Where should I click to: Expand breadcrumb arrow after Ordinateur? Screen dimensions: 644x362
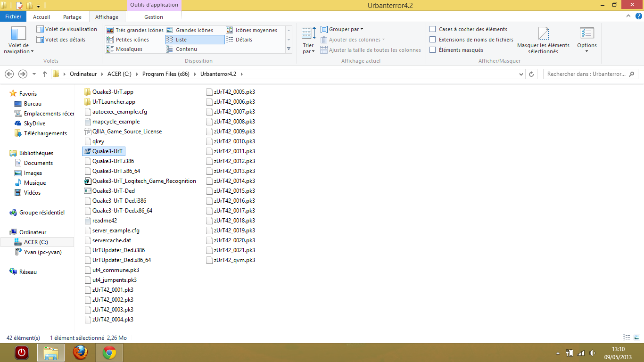tap(101, 74)
